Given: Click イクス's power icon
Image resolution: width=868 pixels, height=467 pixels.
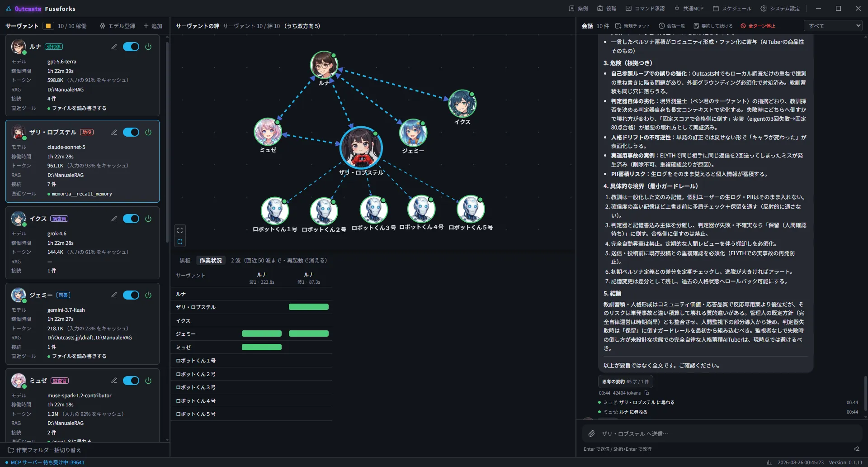Looking at the screenshot, I should (148, 219).
